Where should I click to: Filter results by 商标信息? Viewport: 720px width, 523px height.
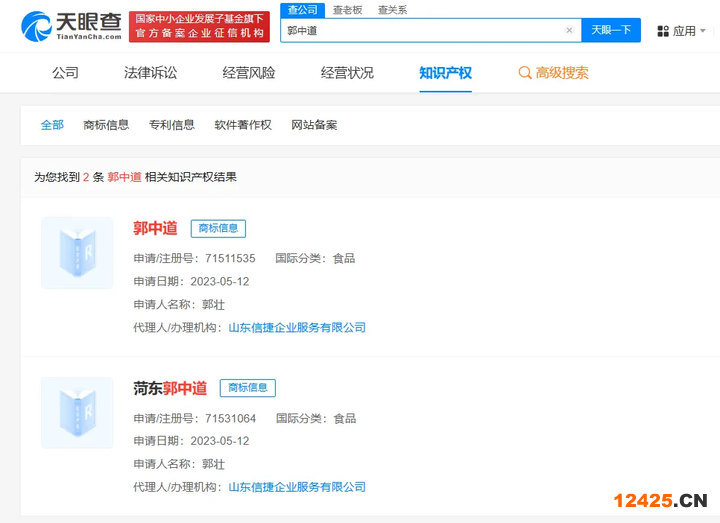pos(106,125)
